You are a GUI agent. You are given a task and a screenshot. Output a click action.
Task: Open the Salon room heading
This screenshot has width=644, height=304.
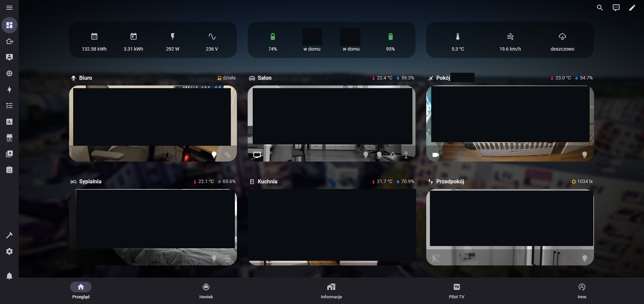point(260,78)
